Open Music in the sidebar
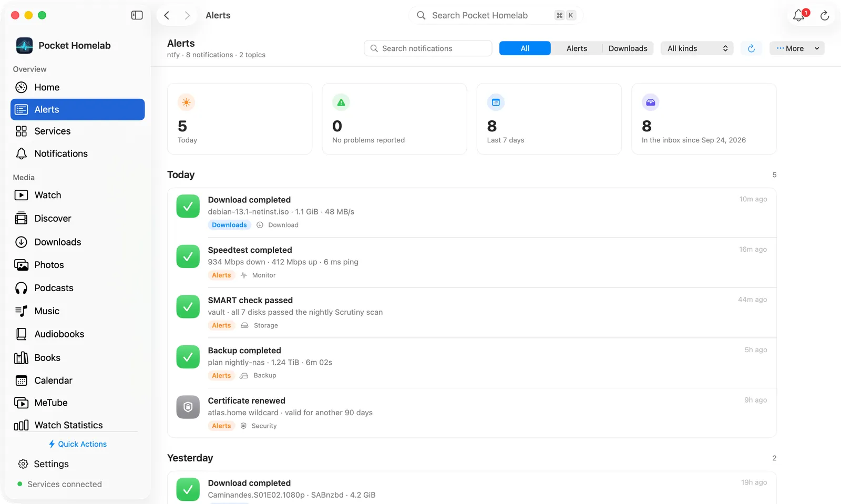The width and height of the screenshot is (841, 504). pos(77,311)
